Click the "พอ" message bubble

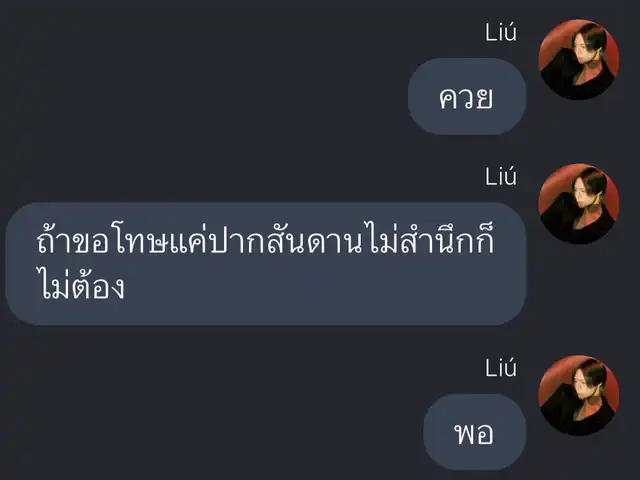pyautogui.click(x=475, y=432)
